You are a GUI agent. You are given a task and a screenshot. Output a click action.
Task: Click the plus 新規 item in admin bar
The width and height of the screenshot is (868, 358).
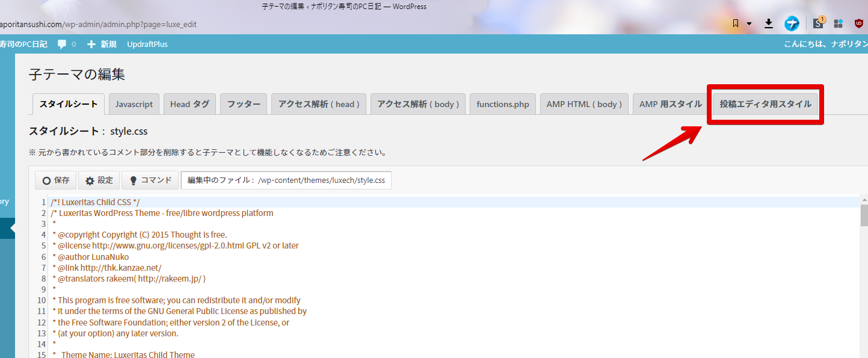[x=102, y=44]
